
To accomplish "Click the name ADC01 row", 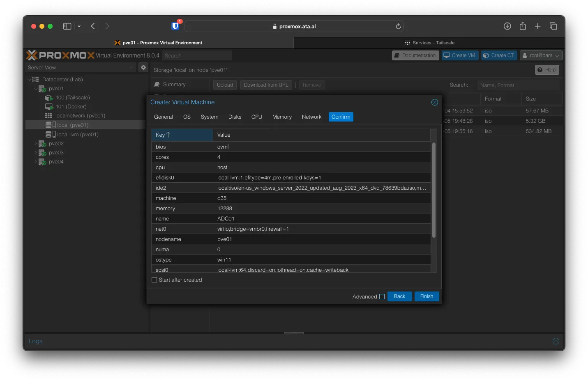I will click(x=291, y=219).
